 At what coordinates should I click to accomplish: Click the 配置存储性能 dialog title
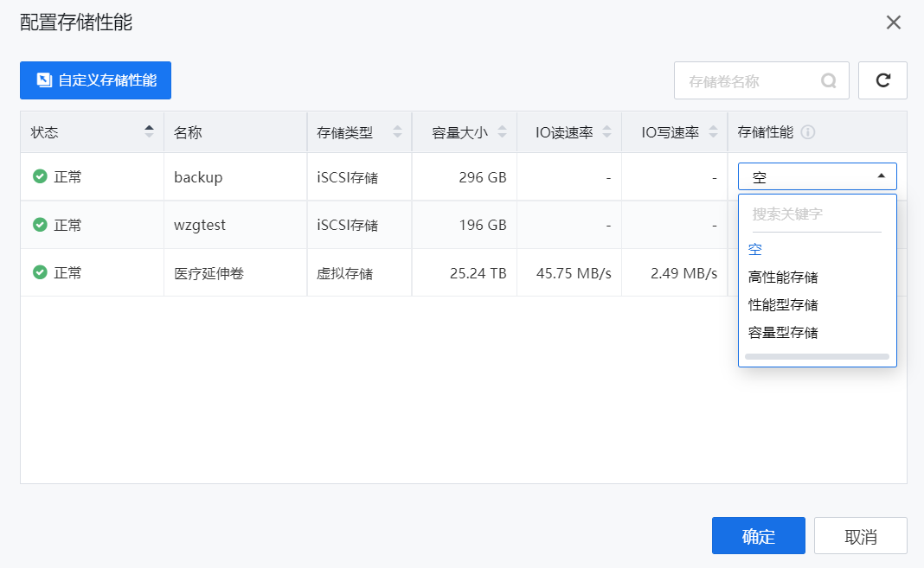pyautogui.click(x=76, y=22)
